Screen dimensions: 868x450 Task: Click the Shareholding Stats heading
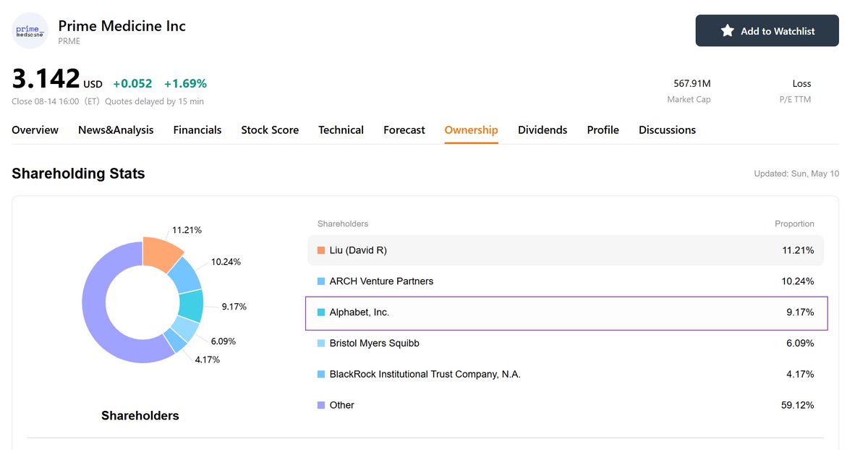(x=79, y=174)
